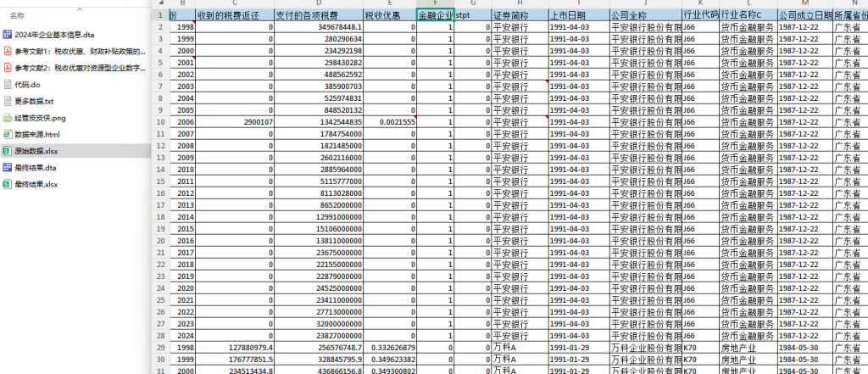Select spreadsheet column C header
This screenshot has height=374, width=868.
(235, 4)
